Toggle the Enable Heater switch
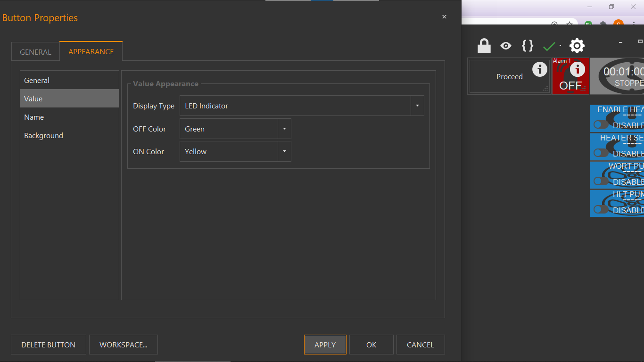Image resolution: width=644 pixels, height=362 pixels. pos(601,124)
